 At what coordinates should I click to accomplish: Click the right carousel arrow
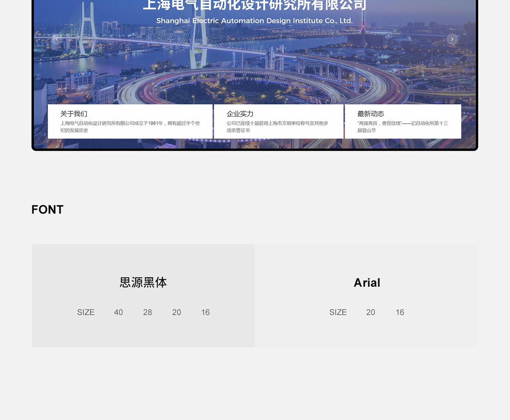click(452, 39)
